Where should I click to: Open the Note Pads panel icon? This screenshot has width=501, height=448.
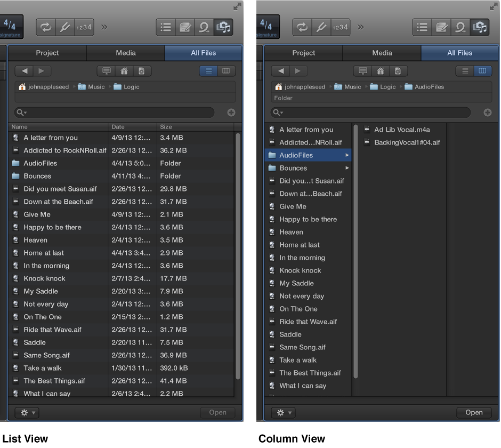coord(185,27)
